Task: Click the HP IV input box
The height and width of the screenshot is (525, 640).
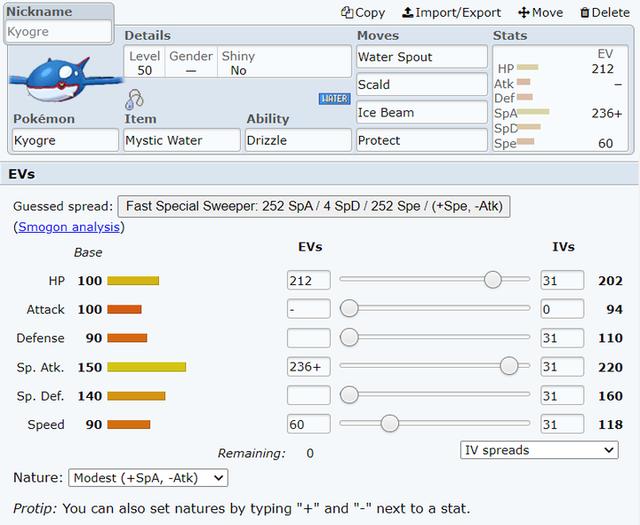Action: (562, 280)
